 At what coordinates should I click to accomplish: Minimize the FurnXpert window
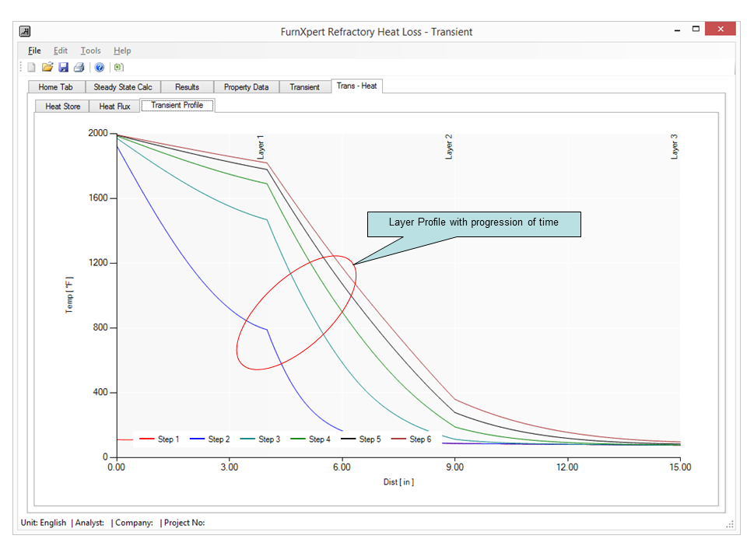(x=677, y=30)
